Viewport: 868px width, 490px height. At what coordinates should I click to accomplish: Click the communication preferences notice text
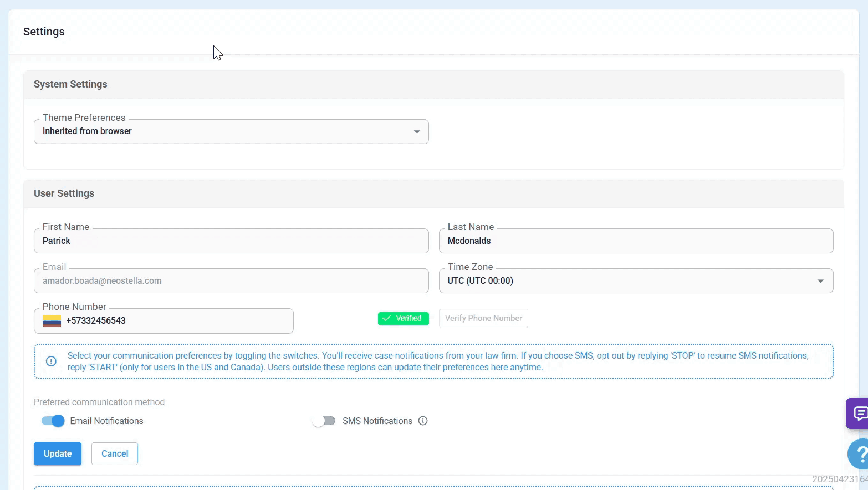point(438,361)
